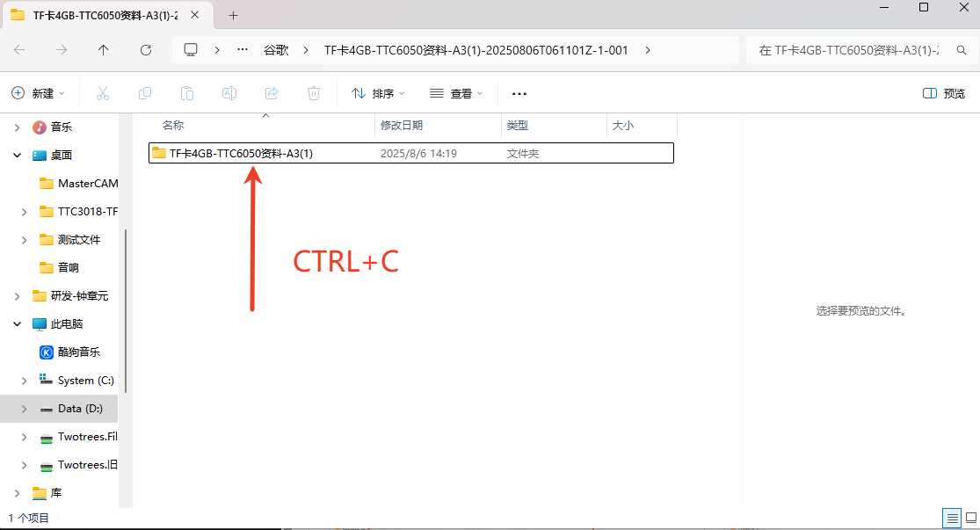980x530 pixels.
Task: Click the Rename icon in toolbar
Action: point(229,93)
